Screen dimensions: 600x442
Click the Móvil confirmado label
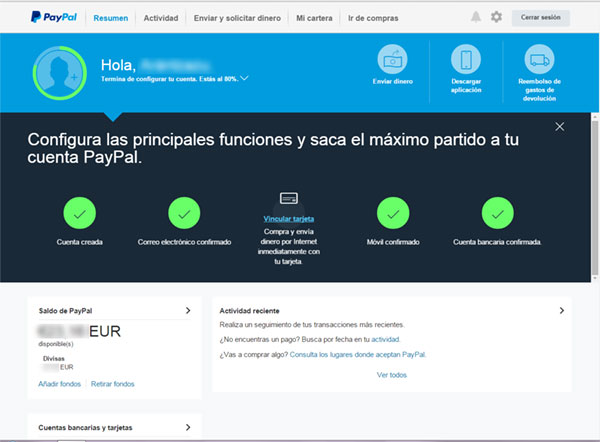coord(393,242)
